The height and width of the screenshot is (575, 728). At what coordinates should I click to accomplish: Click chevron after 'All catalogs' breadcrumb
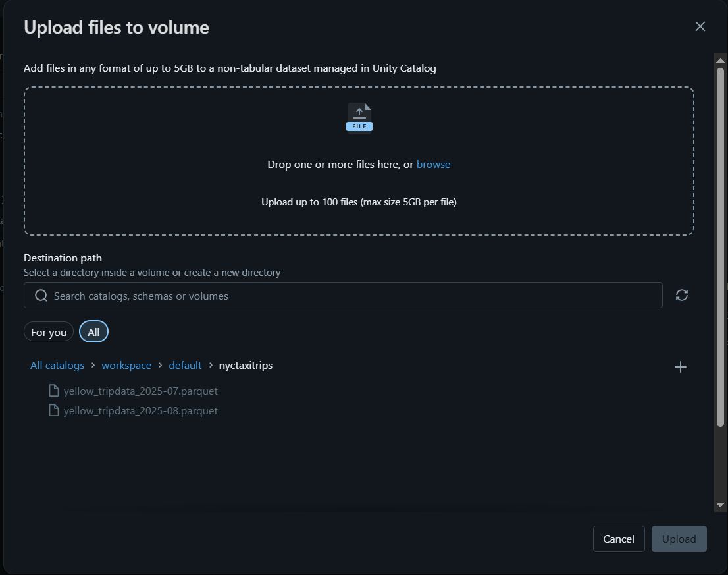click(x=93, y=365)
